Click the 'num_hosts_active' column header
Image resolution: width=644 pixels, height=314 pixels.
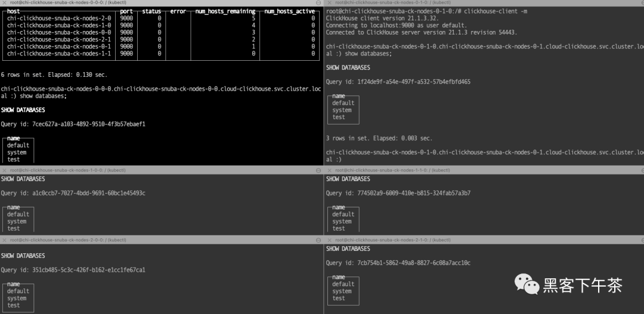290,11
